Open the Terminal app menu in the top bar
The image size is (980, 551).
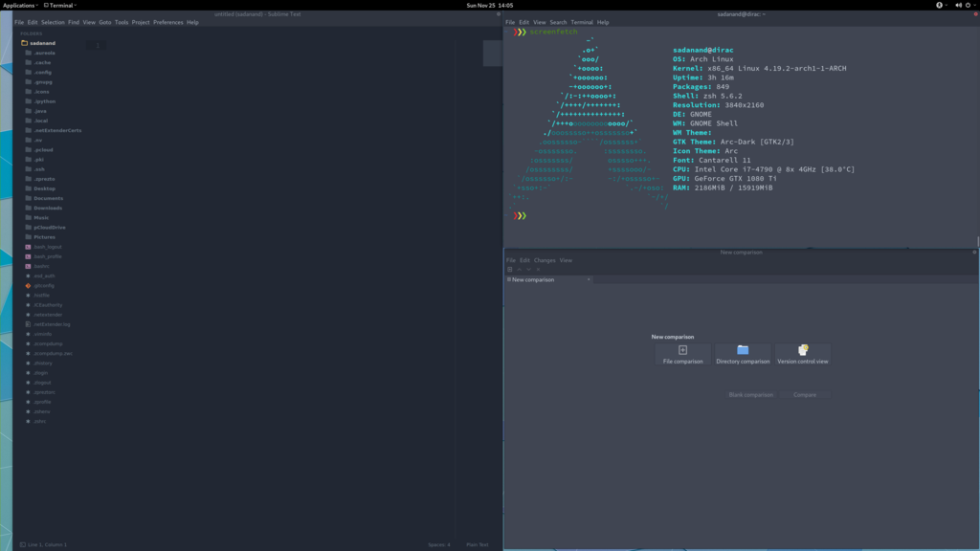click(60, 5)
